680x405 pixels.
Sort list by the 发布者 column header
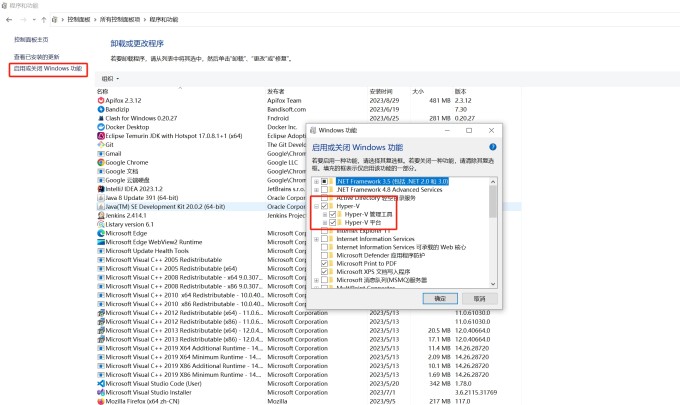click(x=276, y=91)
